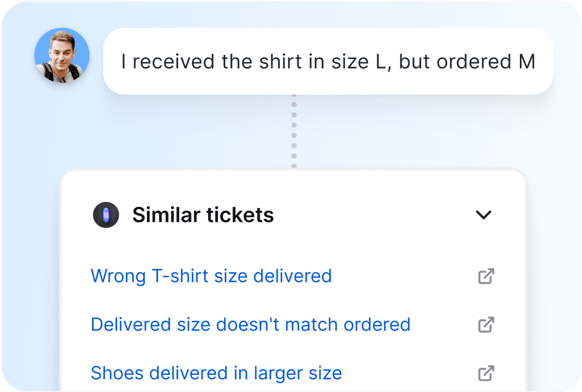
Task: Click the AI assistant badge beside Similar tickets
Action: click(106, 215)
